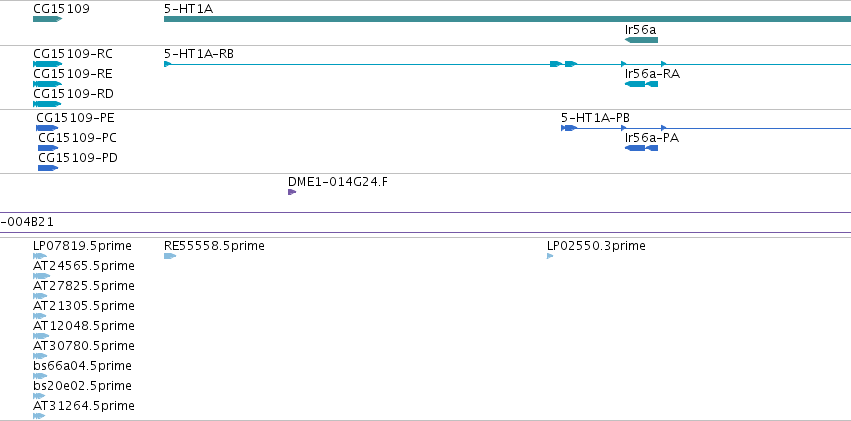The image size is (851, 421).
Task: Select the 5-HT1A-PB coding feature
Action: 706,128
